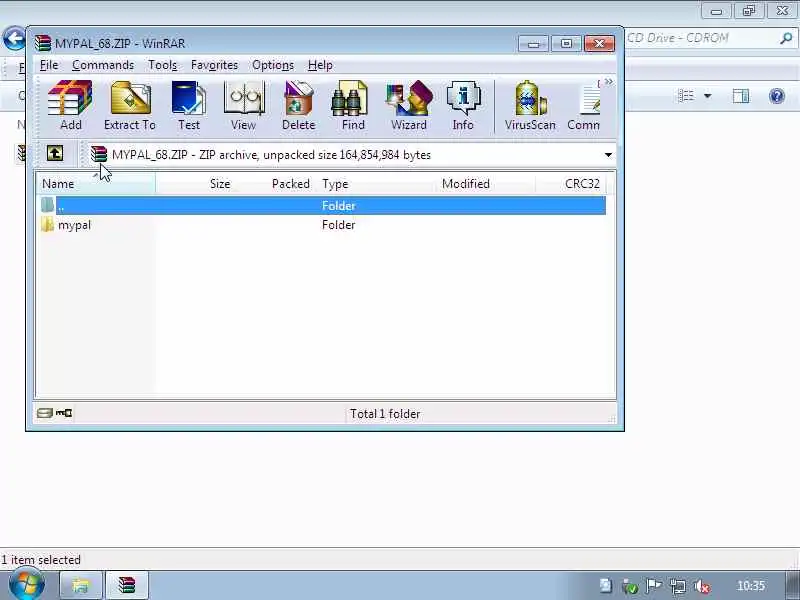This screenshot has height=600, width=800.
Task: Expand hidden toolbar buttons chevron
Action: [609, 82]
